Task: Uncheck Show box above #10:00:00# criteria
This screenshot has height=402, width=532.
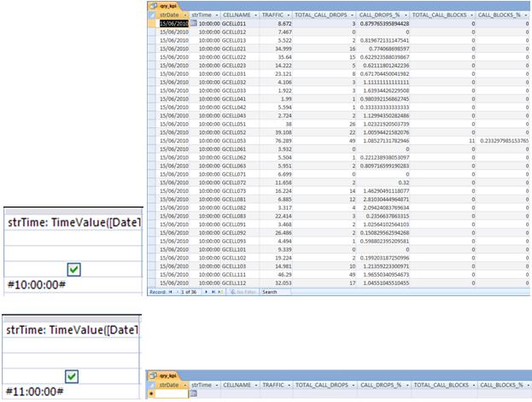Action: (73, 269)
